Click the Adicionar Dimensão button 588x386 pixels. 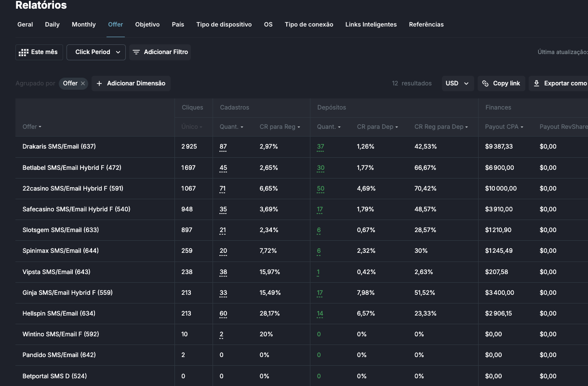click(131, 83)
